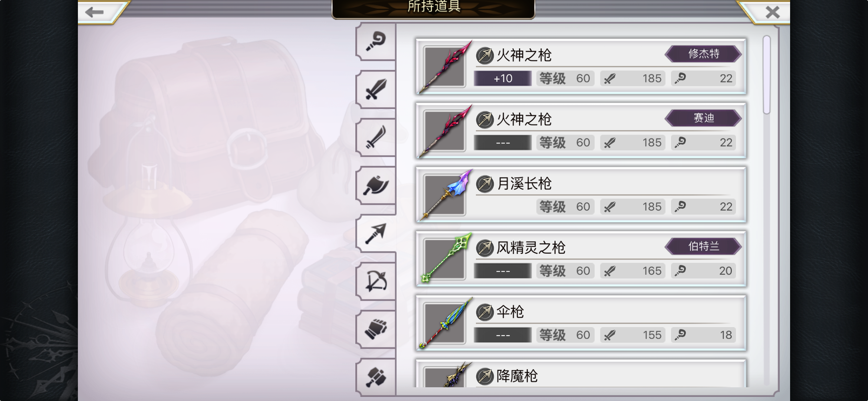Open the 降魔枪 item entry
This screenshot has width=868, height=401.
(x=581, y=374)
